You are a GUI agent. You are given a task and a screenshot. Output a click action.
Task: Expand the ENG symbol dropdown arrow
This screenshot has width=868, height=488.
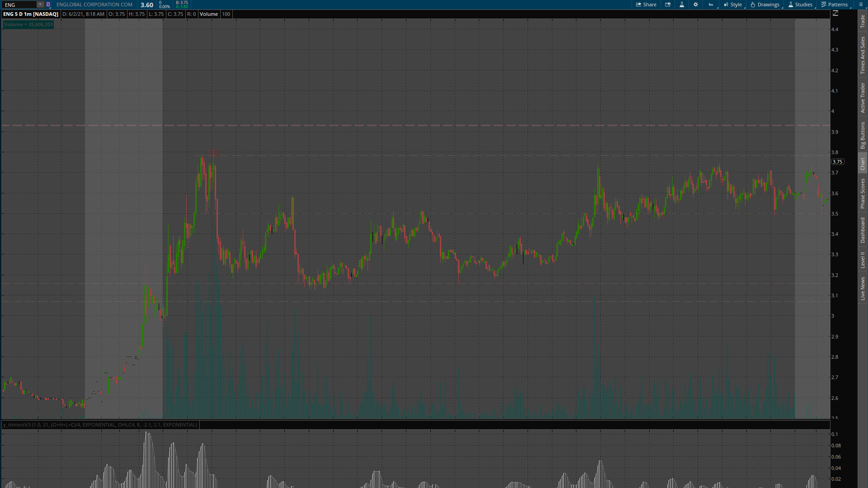40,5
